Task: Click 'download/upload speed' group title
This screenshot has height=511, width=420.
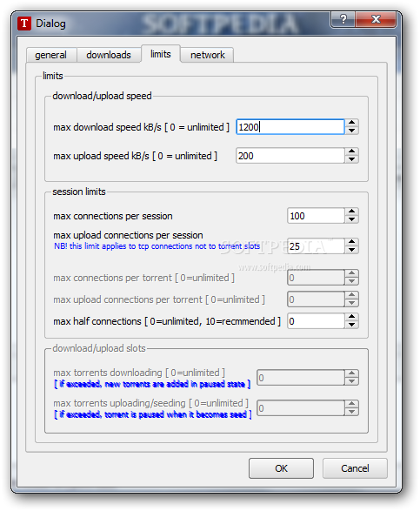Action: [102, 96]
